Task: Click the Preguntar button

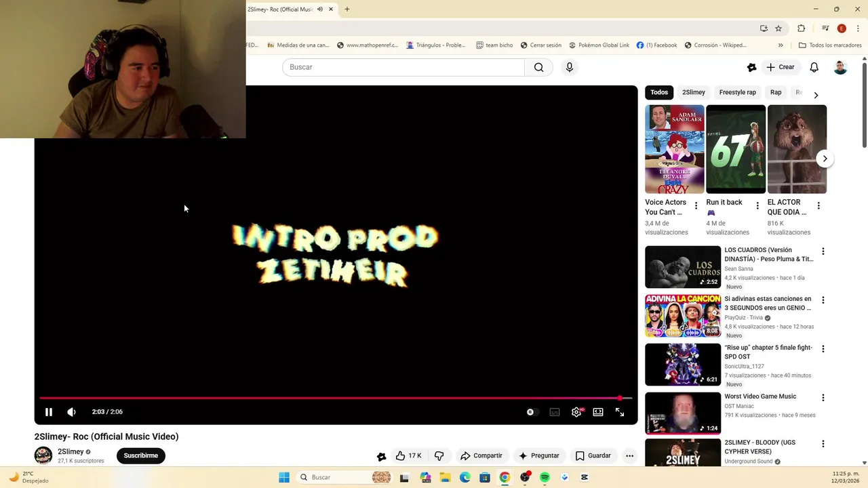Action: click(539, 455)
